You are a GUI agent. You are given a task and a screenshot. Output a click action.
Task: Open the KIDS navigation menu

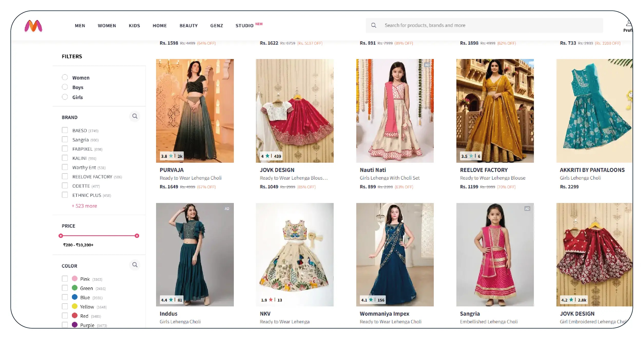pos(134,26)
